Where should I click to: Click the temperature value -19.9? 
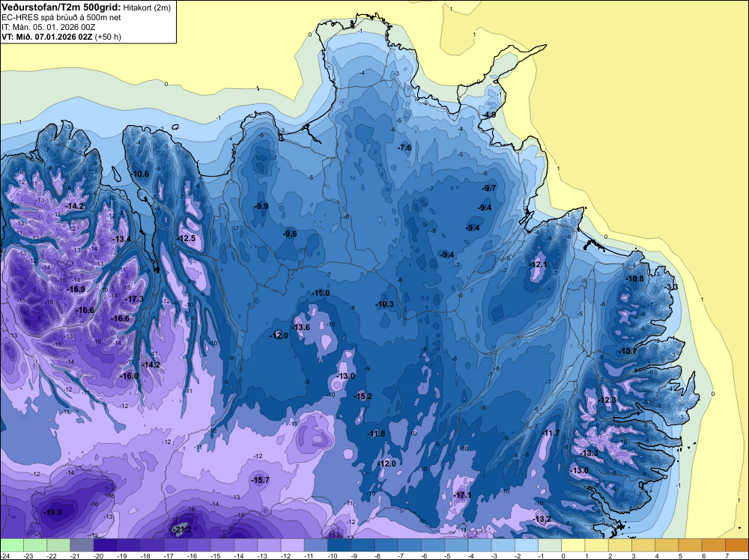click(x=53, y=512)
